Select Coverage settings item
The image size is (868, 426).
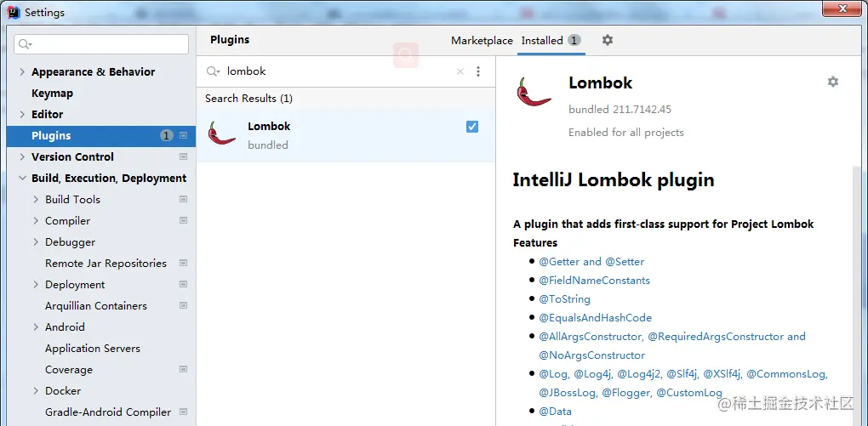[69, 370]
